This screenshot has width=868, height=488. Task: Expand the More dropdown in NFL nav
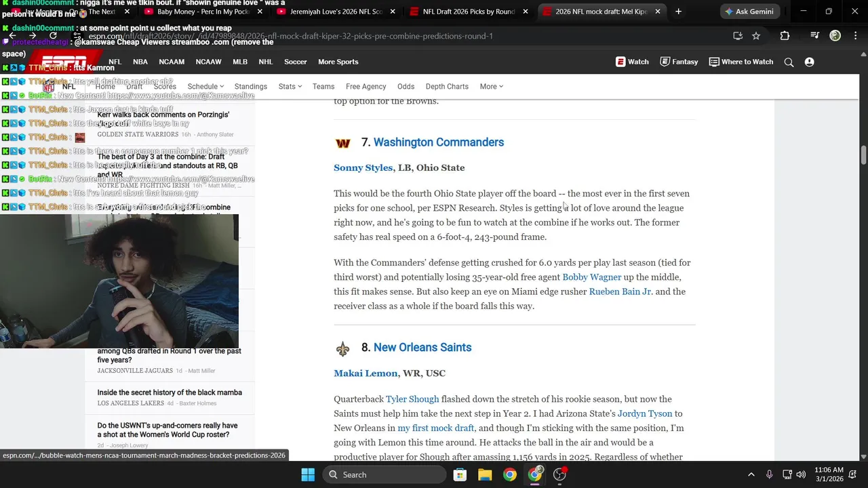[492, 86]
